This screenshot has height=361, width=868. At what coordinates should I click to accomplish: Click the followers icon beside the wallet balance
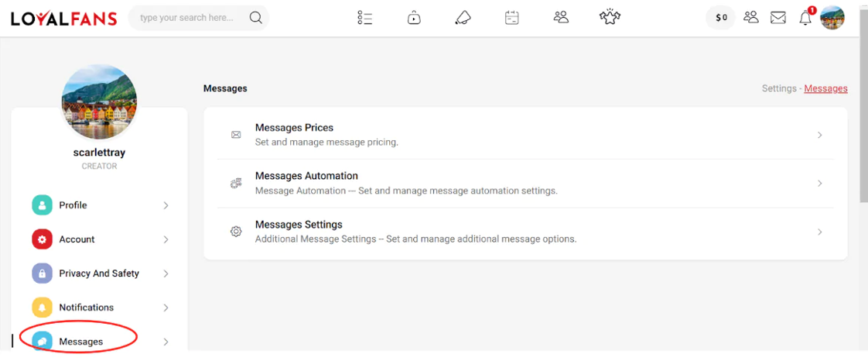pos(751,17)
